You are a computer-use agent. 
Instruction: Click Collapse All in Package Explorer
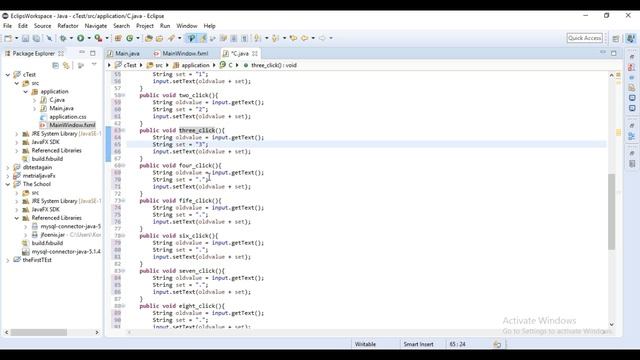tap(56, 65)
